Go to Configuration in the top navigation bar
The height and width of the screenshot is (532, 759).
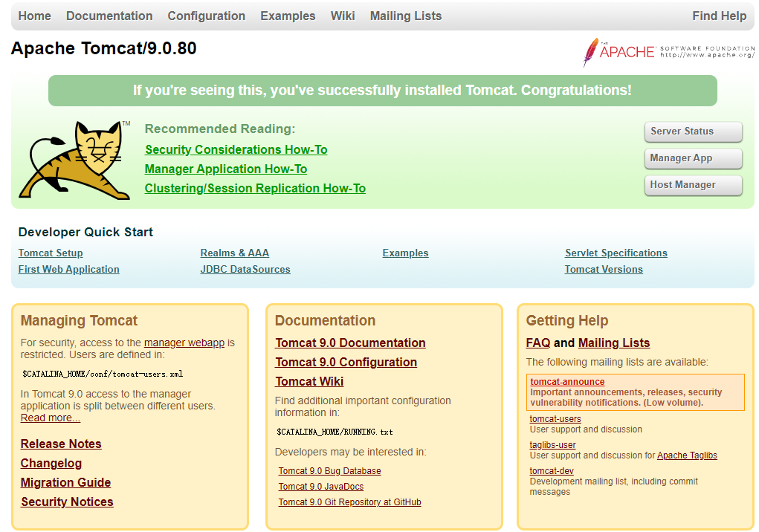(206, 16)
